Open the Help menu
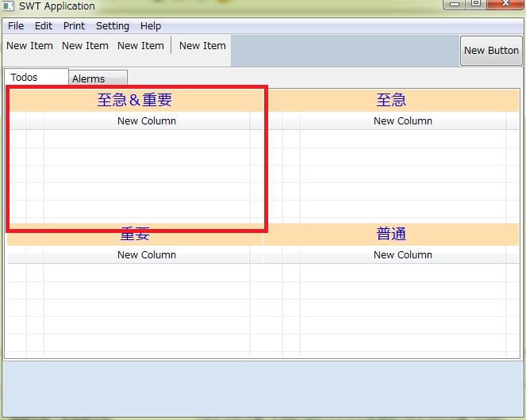Image resolution: width=526 pixels, height=420 pixels. pyautogui.click(x=151, y=26)
